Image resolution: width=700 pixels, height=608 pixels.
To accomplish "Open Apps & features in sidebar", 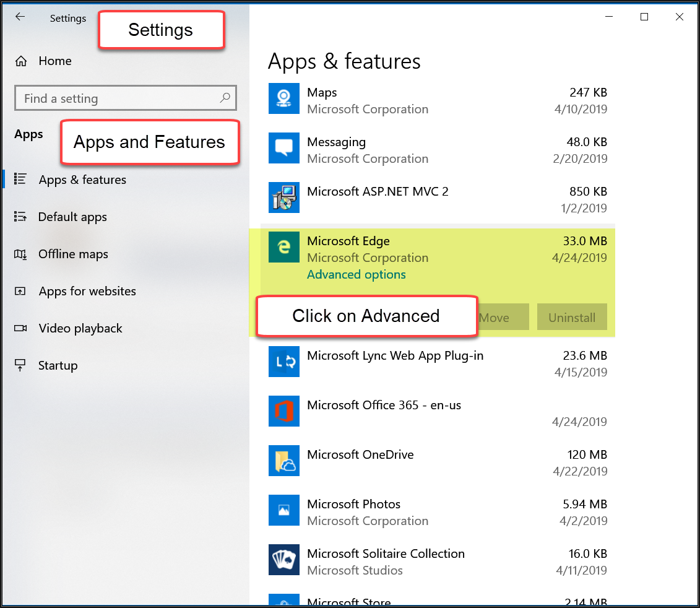I will (82, 180).
